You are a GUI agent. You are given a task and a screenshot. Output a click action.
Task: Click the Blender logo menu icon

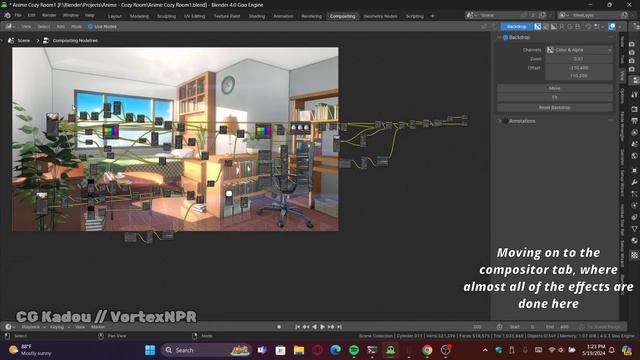(7, 16)
